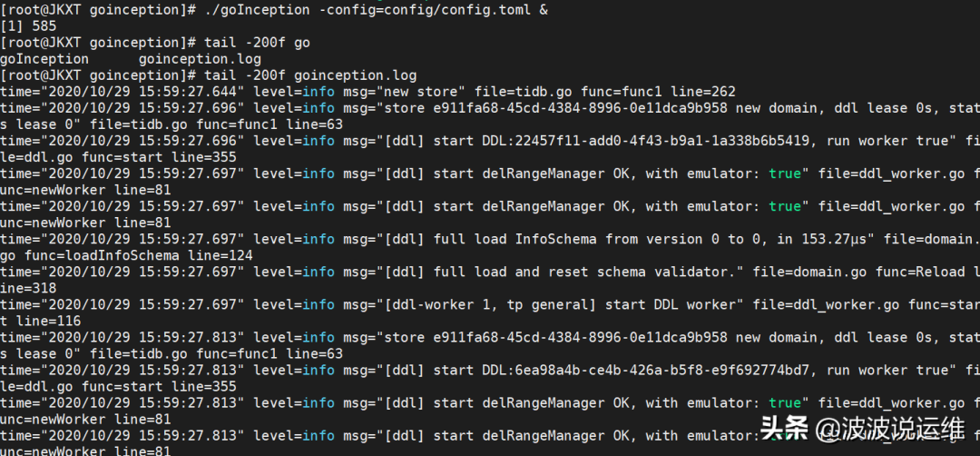Image resolution: width=980 pixels, height=456 pixels.
Task: Click goinception.log in the completion list
Action: click(x=200, y=59)
